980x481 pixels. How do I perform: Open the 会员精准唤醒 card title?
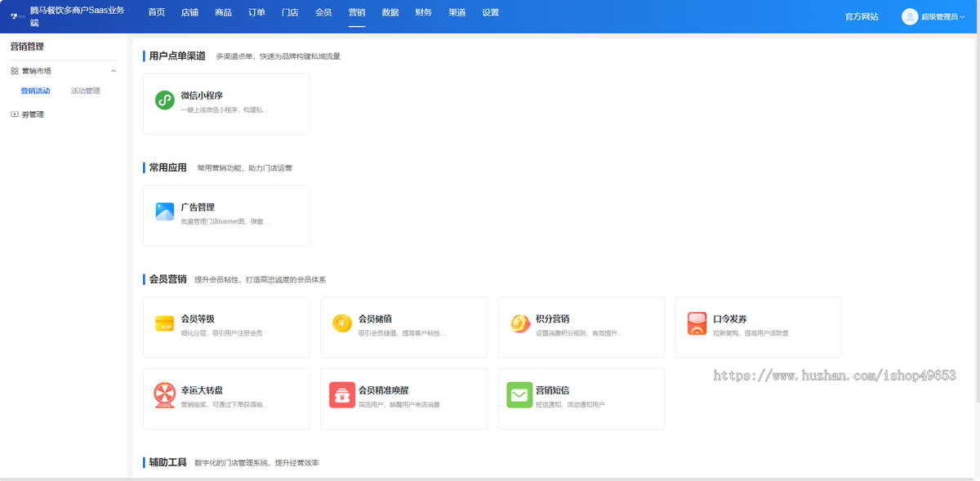pos(384,390)
